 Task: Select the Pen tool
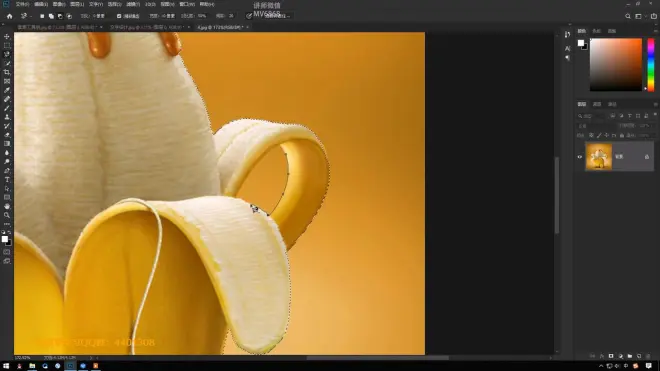(7, 171)
